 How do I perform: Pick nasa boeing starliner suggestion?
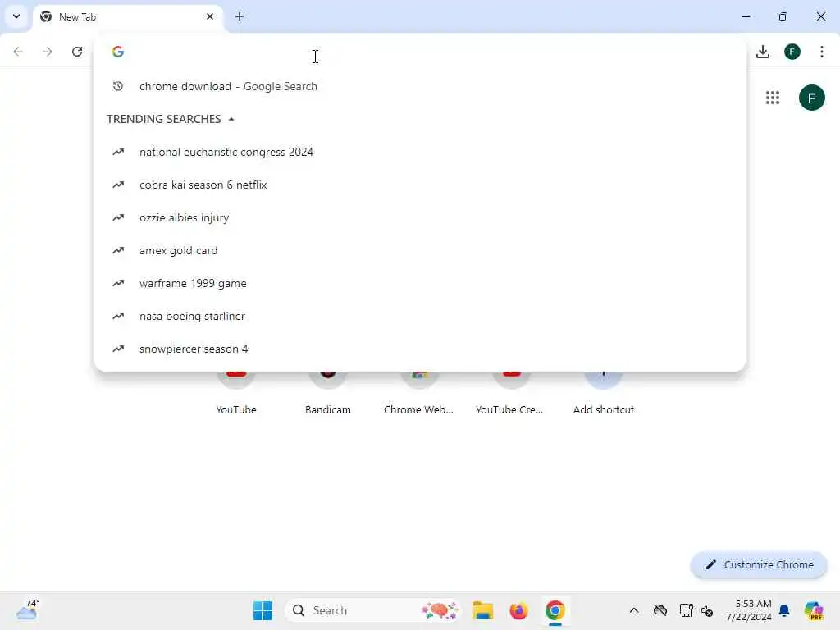[x=420, y=316]
